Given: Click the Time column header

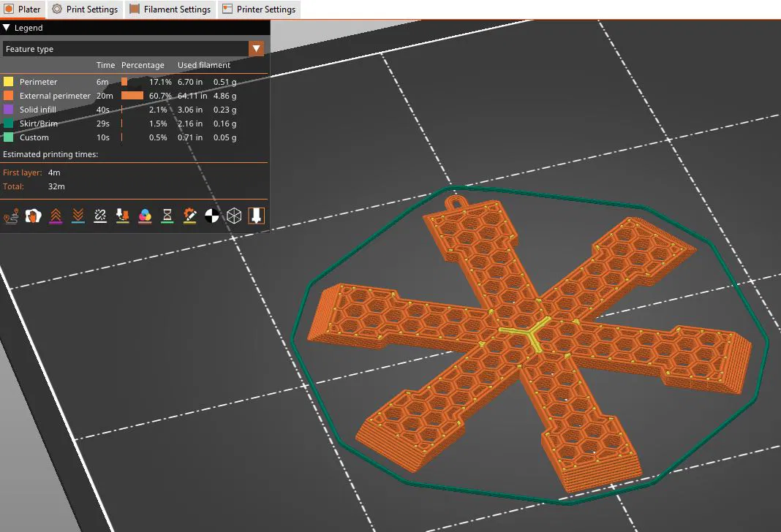Looking at the screenshot, I should pyautogui.click(x=105, y=65).
